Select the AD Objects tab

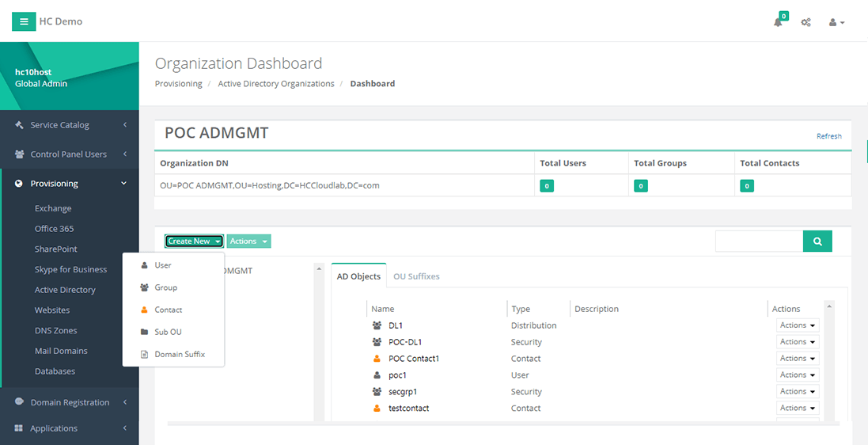(x=358, y=276)
